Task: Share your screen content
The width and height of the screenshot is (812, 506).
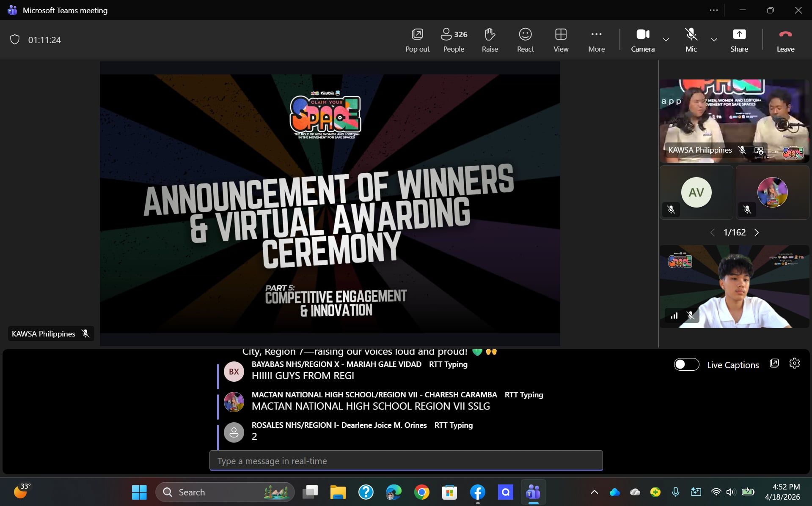Action: pos(739,40)
